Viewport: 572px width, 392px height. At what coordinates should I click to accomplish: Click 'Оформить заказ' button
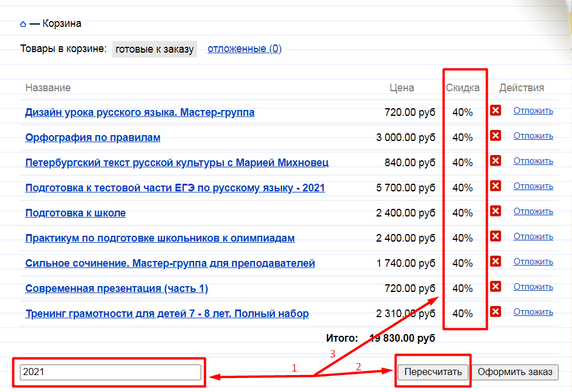point(515,372)
